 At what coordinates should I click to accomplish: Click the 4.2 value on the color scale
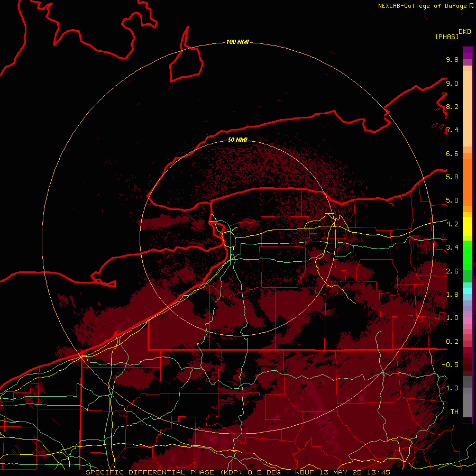point(452,224)
